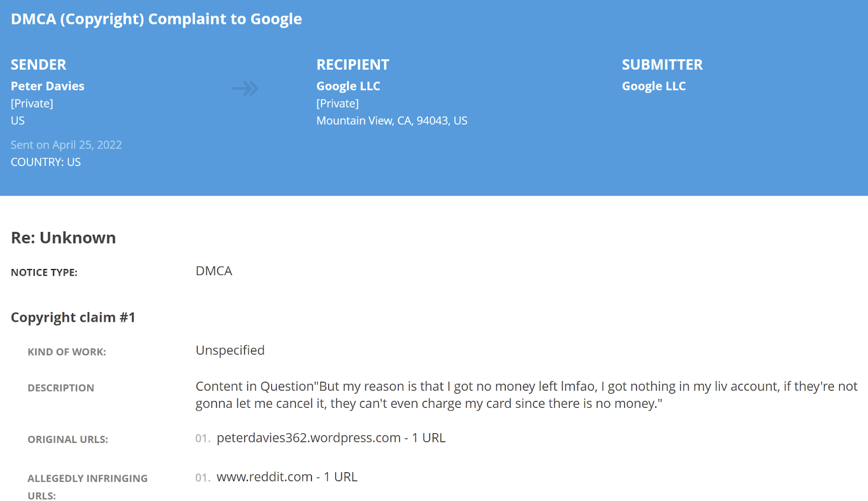Viewport: 868px width, 501px height.
Task: Click the ORIGINAL URLS label
Action: point(68,439)
